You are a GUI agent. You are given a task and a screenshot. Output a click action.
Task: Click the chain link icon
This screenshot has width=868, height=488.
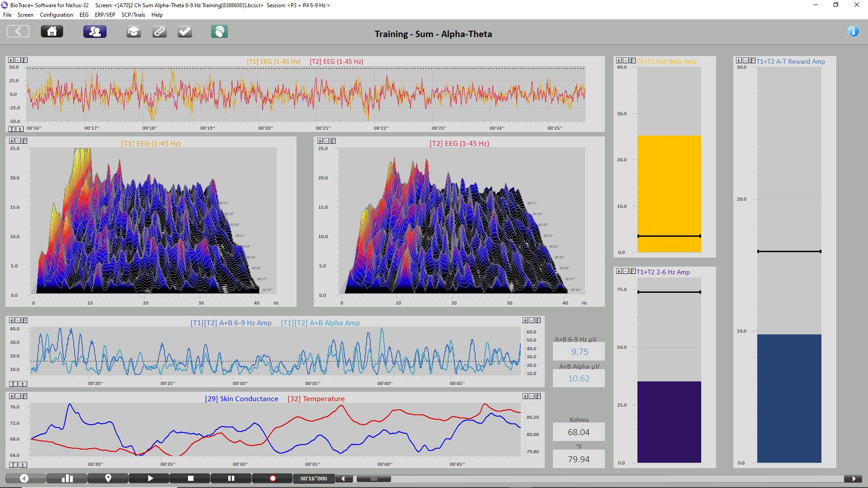point(159,32)
